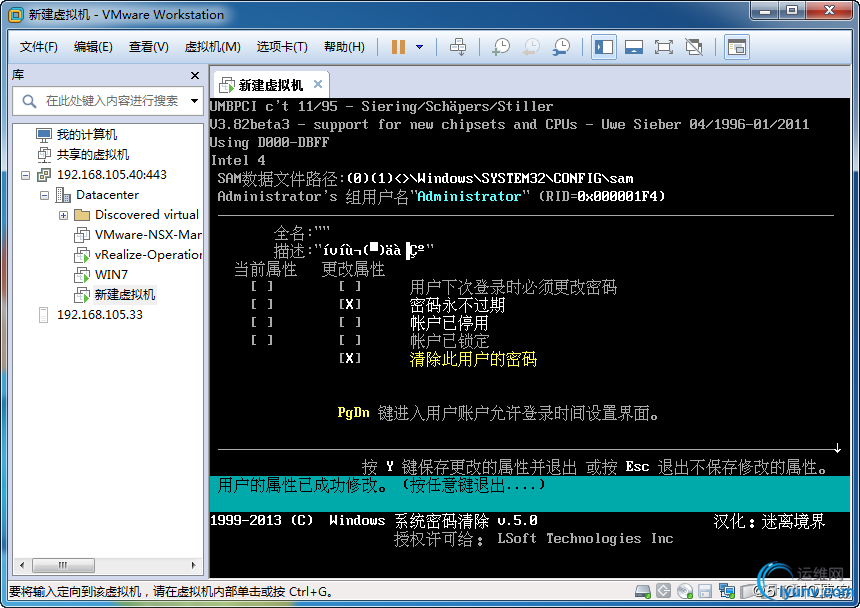Click the 清除此用户的密码 yellow option text
The width and height of the screenshot is (860, 608).
coord(473,359)
